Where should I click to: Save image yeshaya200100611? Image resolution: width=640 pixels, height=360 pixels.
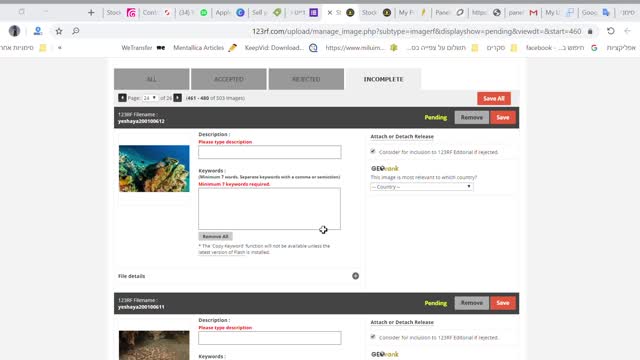pos(503,303)
